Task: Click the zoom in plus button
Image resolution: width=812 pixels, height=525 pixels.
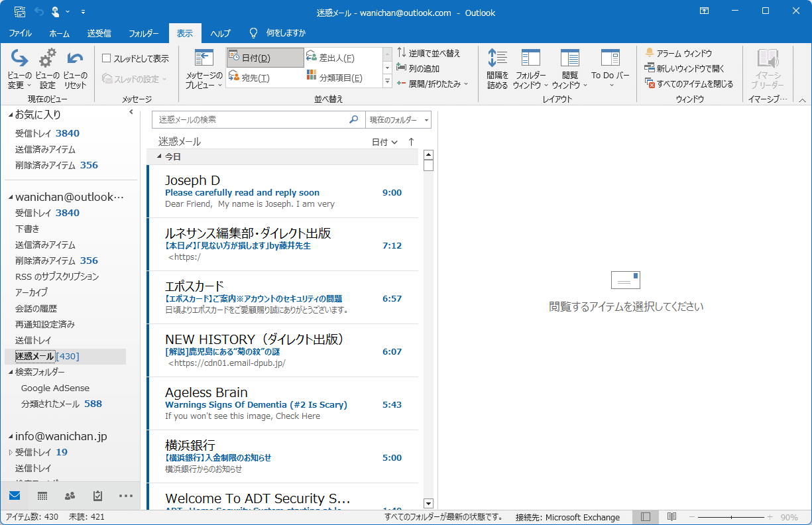Action: [770, 517]
